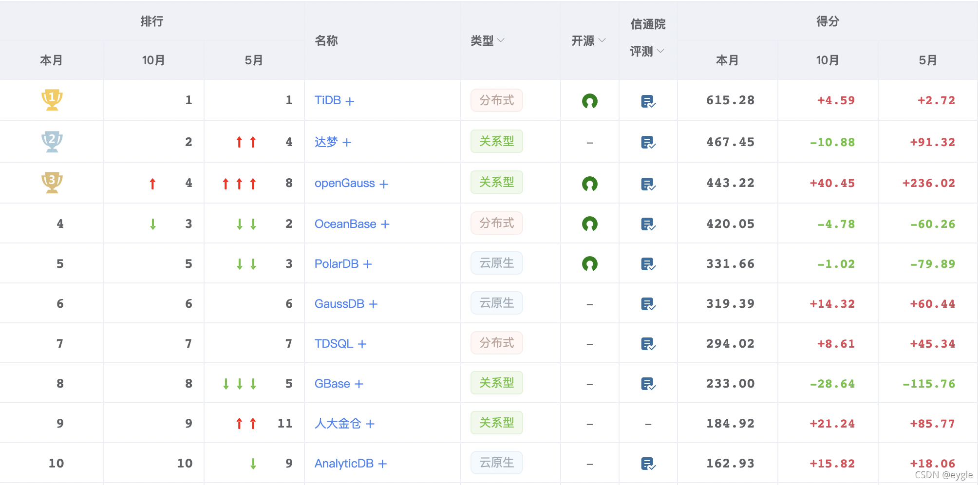Click the 分布式 tag in OceanBase row
The image size is (980, 485).
496,223
